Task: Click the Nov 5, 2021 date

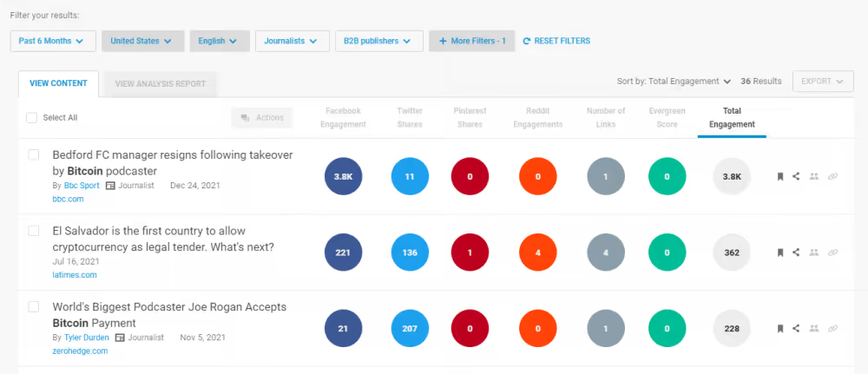Action: tap(202, 338)
